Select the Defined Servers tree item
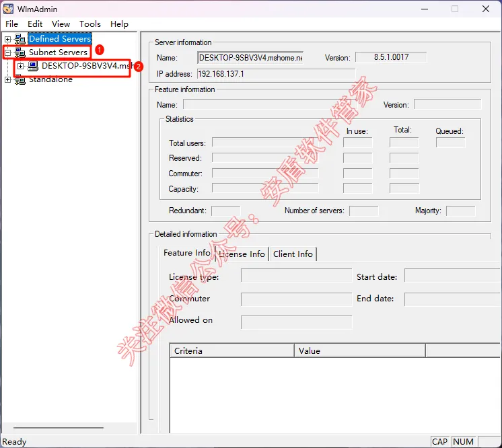 [x=60, y=39]
